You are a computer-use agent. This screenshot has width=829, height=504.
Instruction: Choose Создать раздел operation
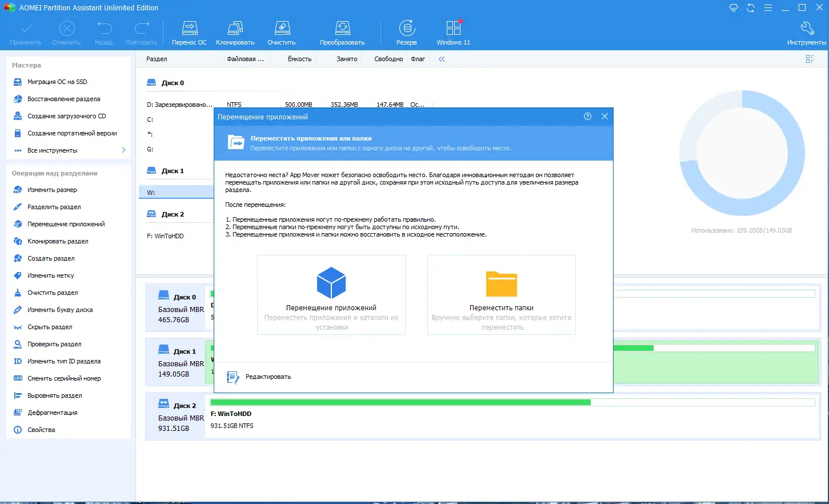click(x=51, y=258)
